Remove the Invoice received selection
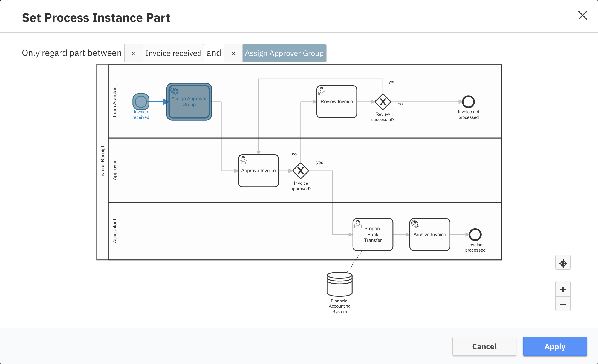598x364 pixels. (x=134, y=53)
